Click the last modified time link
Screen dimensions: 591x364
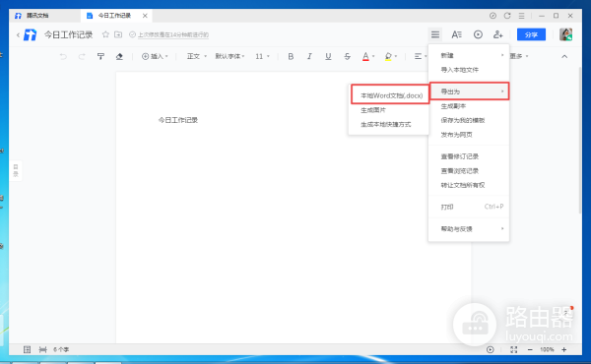click(173, 34)
